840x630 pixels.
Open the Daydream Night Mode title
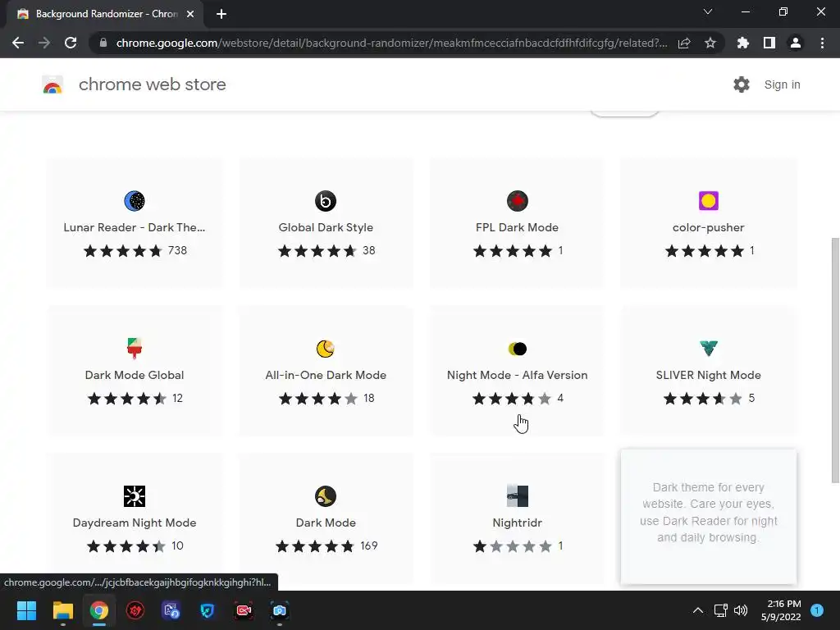tap(135, 523)
